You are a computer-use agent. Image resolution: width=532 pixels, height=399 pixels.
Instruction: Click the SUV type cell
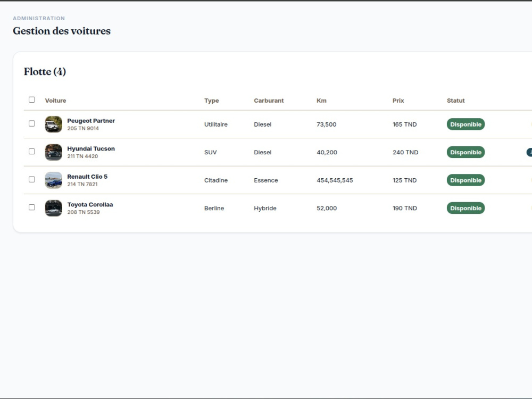click(x=210, y=152)
